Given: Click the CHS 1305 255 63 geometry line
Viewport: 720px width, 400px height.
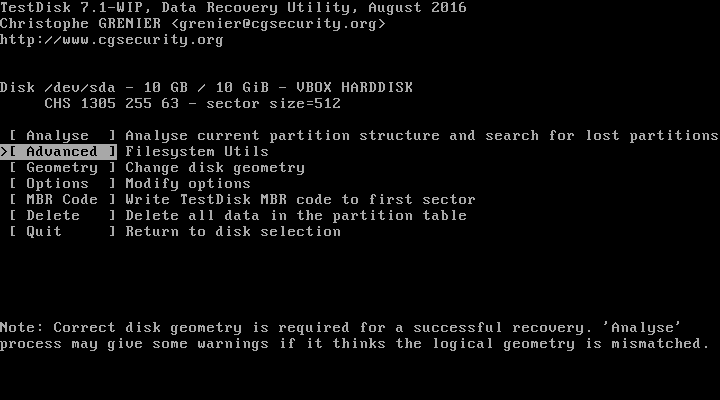Looking at the screenshot, I should tap(192, 103).
